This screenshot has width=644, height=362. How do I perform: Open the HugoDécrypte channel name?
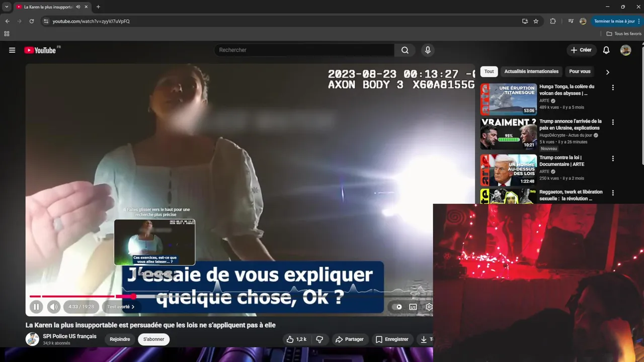[x=566, y=135]
